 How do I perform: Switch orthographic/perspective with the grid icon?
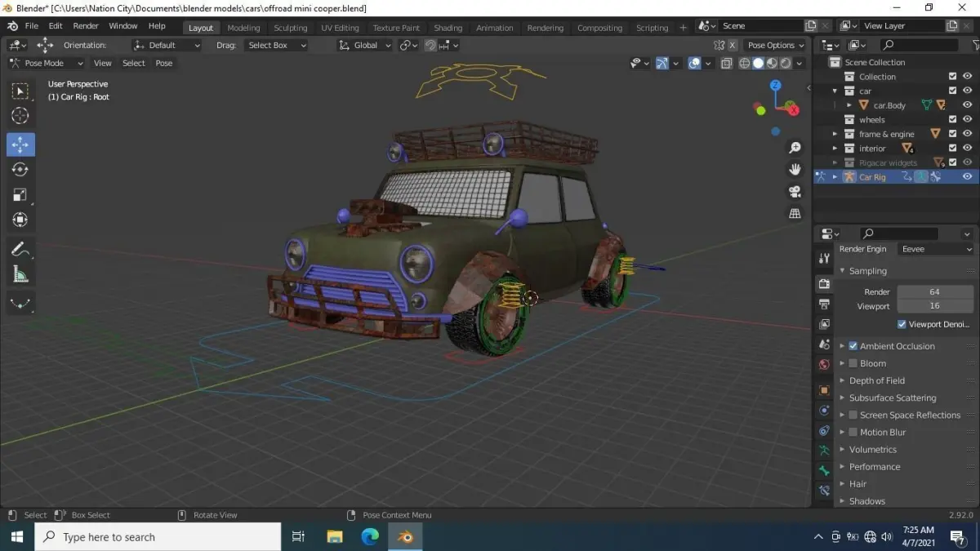coord(795,213)
